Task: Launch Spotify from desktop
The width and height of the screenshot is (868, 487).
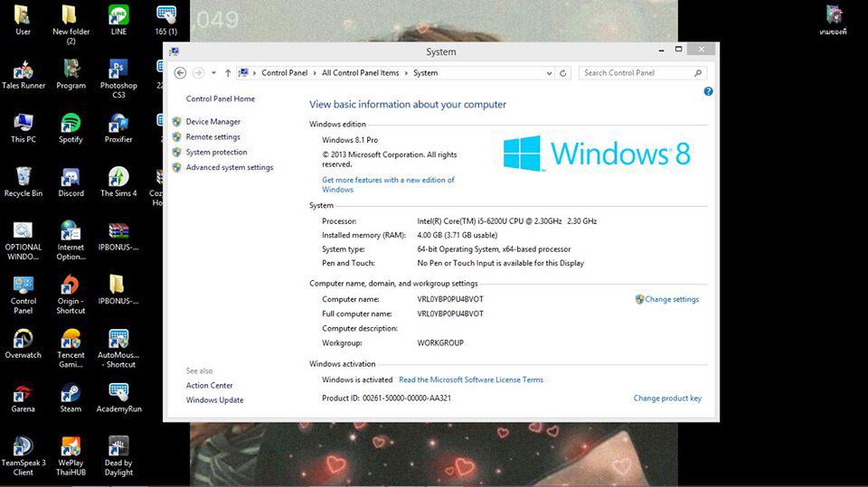Action: [71, 127]
